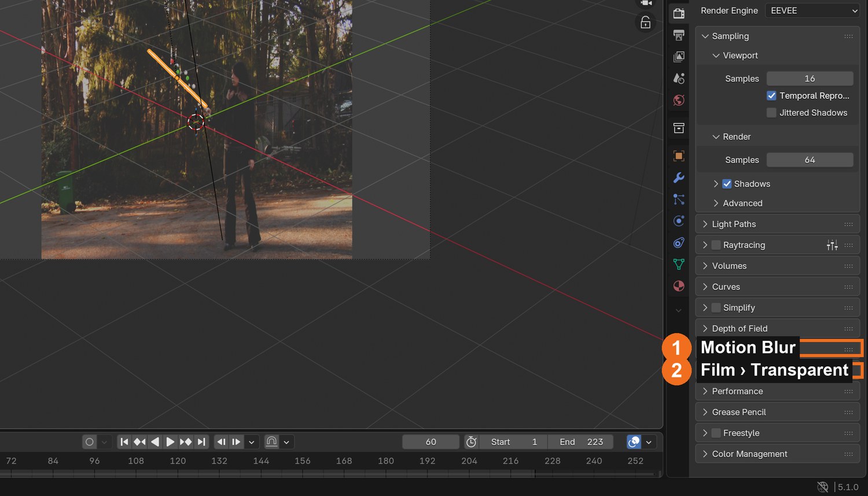The width and height of the screenshot is (868, 496).
Task: Open the World properties tab
Action: tap(679, 100)
